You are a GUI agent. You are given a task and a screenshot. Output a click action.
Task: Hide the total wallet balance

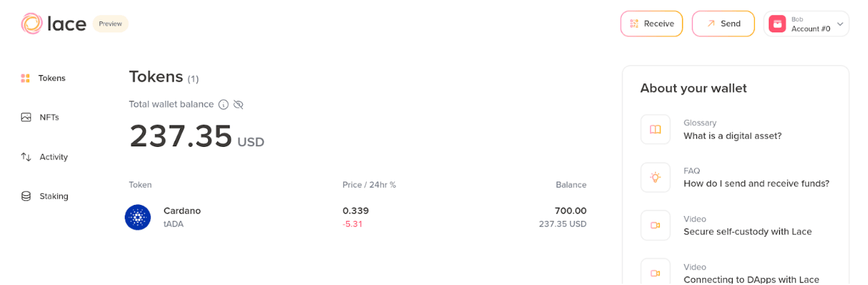point(239,104)
